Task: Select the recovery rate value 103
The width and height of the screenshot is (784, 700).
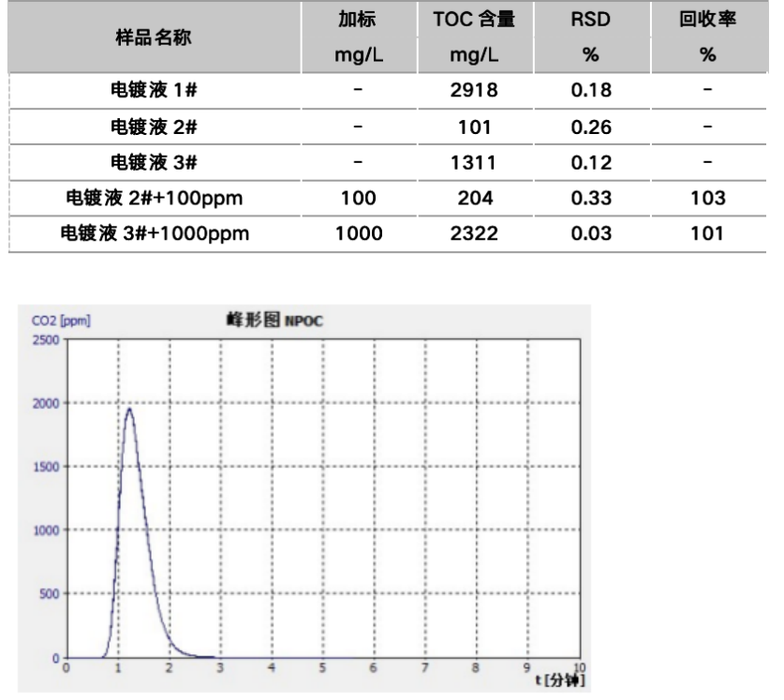Action: pyautogui.click(x=707, y=198)
